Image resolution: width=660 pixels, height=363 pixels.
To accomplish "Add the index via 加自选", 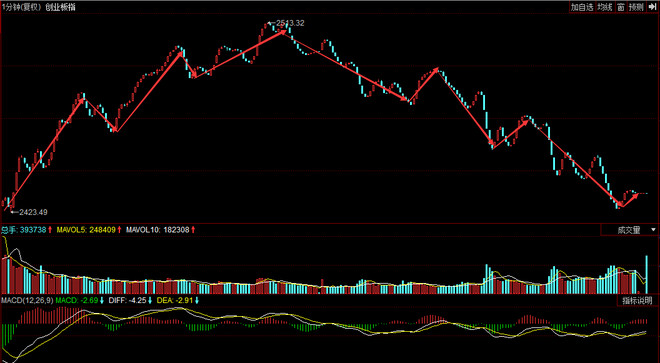I will 582,7.
